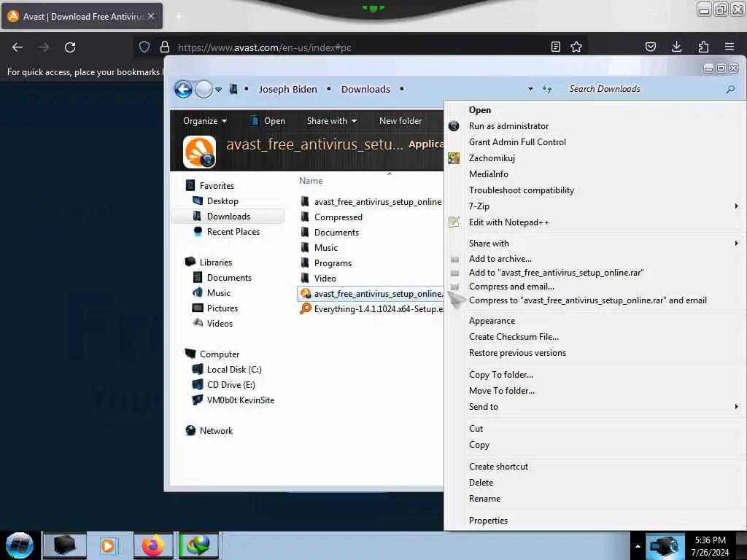This screenshot has width=747, height=560.
Task: Click the New folder toolbar button
Action: click(x=400, y=121)
